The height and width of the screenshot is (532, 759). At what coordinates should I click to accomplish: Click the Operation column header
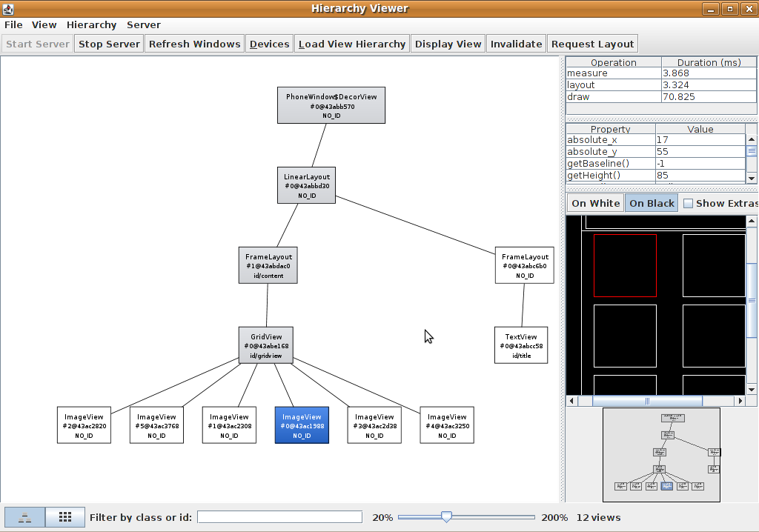pyautogui.click(x=613, y=62)
